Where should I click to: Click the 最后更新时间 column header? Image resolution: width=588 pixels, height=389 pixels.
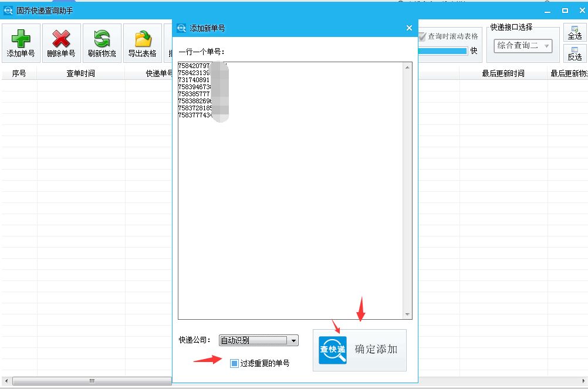coord(503,73)
